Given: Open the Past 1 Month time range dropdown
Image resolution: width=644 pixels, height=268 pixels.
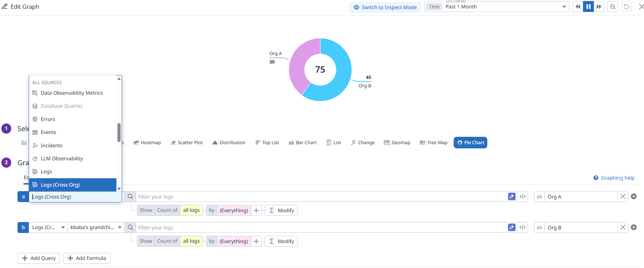Looking at the screenshot, I should tap(496, 7).
